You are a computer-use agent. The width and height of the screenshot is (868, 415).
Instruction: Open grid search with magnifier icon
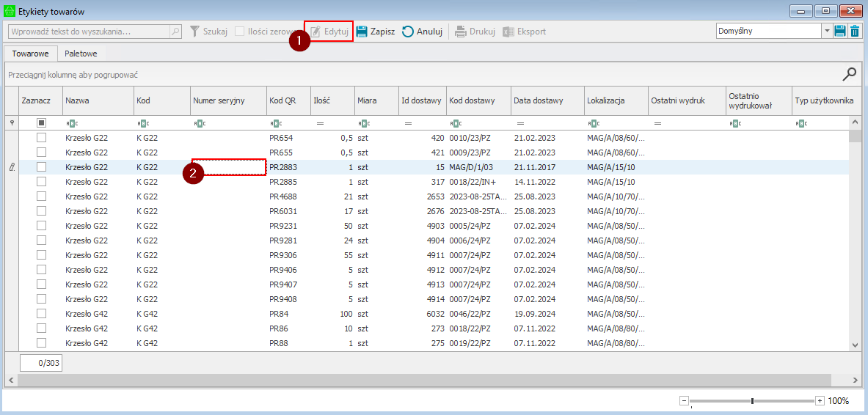(x=849, y=73)
